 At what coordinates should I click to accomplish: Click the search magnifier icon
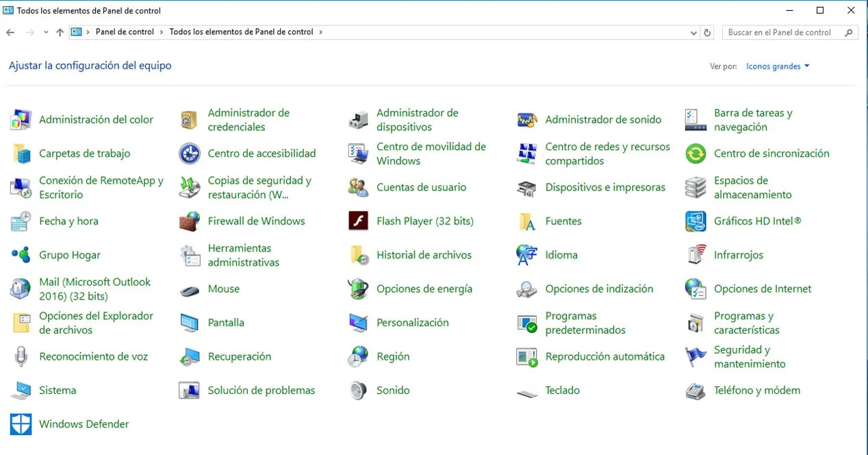pos(849,32)
